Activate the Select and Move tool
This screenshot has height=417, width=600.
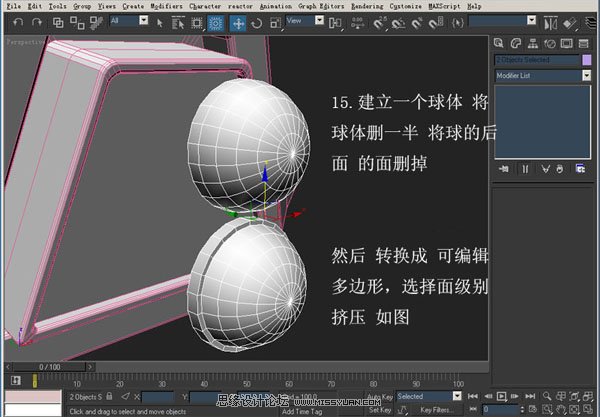pos(238,23)
